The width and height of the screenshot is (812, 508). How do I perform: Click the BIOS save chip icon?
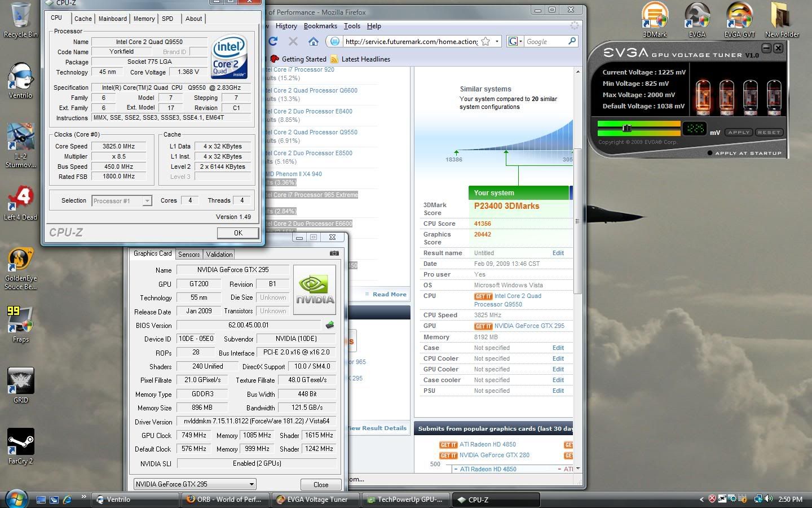point(330,325)
